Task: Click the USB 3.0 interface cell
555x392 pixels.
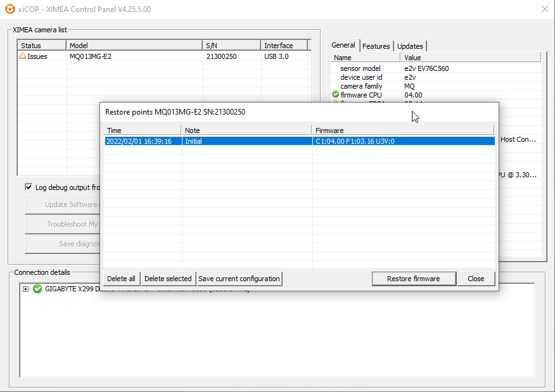Action: point(276,56)
